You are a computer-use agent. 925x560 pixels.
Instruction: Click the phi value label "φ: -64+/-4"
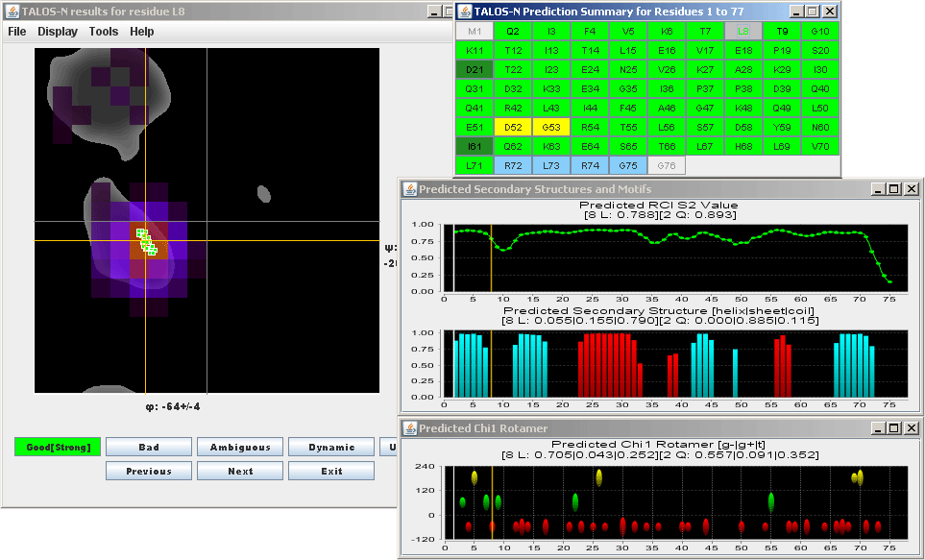[173, 406]
